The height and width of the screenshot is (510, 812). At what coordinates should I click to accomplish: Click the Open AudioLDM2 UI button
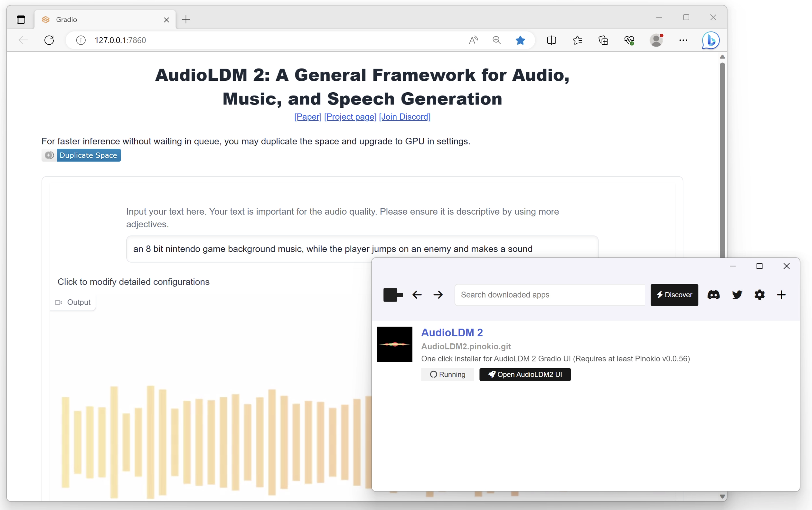tap(525, 375)
